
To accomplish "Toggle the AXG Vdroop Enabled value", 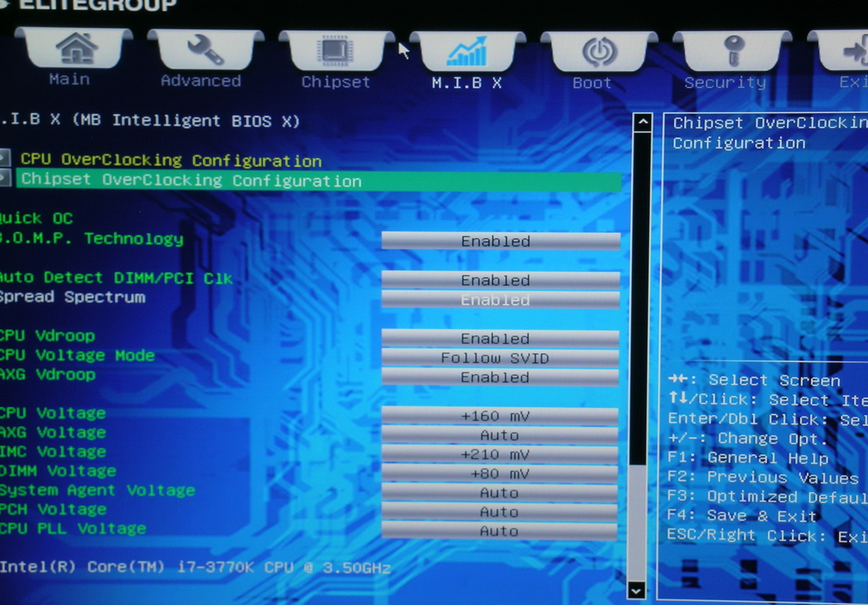I will (500, 377).
